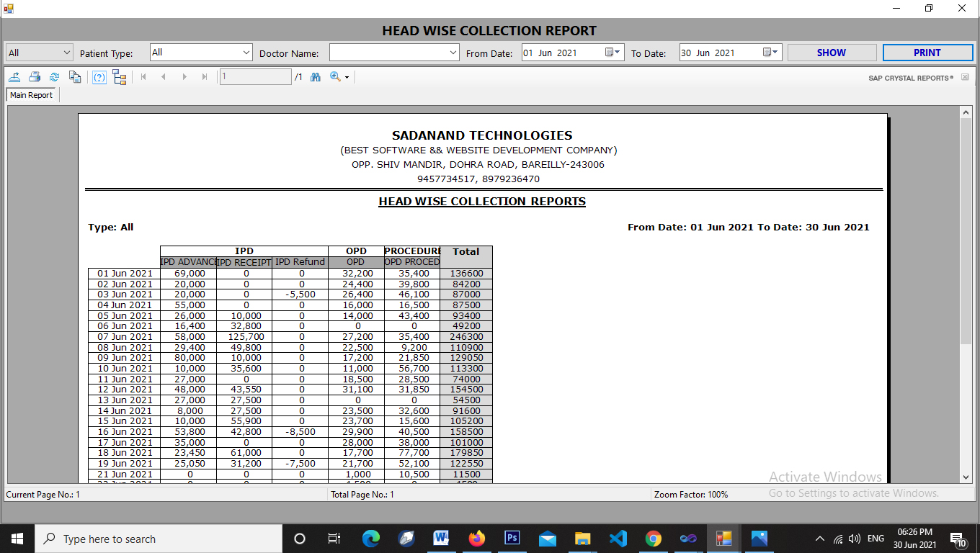Click the Zoom Factor 100% status text
Screen dimensions: 980x553
tap(691, 495)
